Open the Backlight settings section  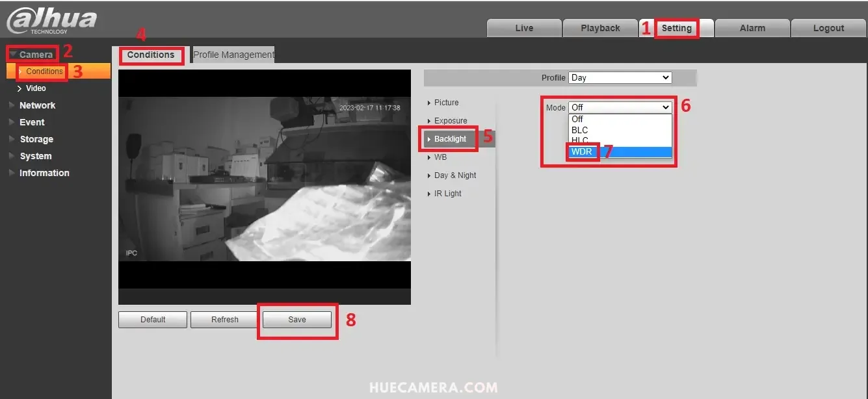click(x=451, y=138)
